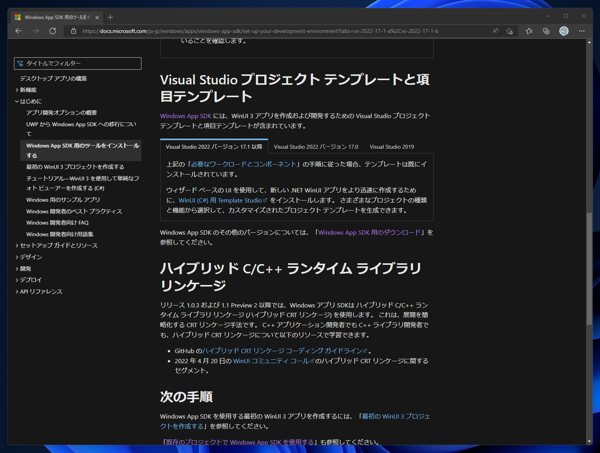Click scrollbar down arrow
Viewport: 600px width, 453px height.
pyautogui.click(x=589, y=442)
